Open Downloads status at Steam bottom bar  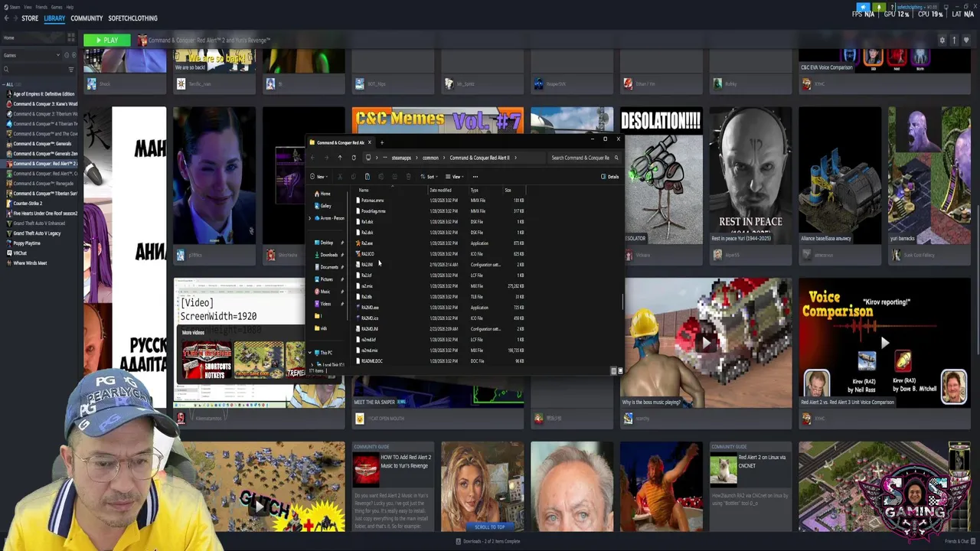click(488, 541)
